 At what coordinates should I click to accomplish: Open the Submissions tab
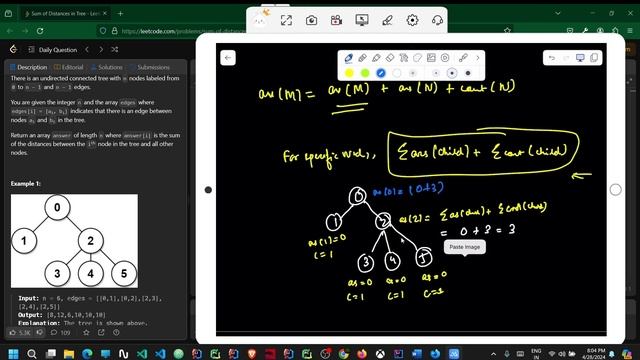click(149, 67)
